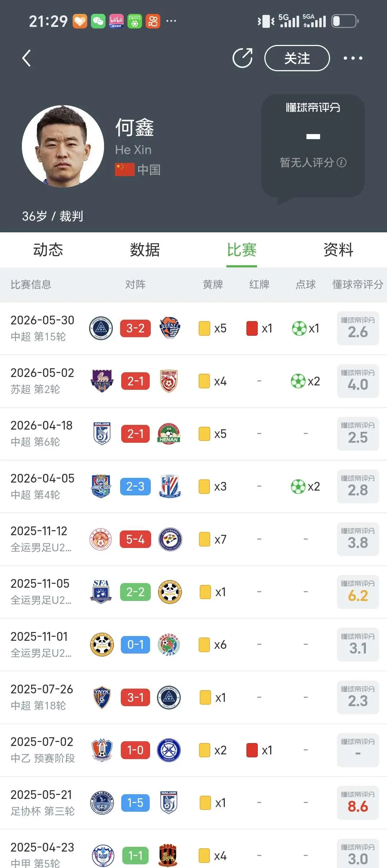Tap the Henan club crest
This screenshot has height=868, width=387.
click(x=169, y=434)
